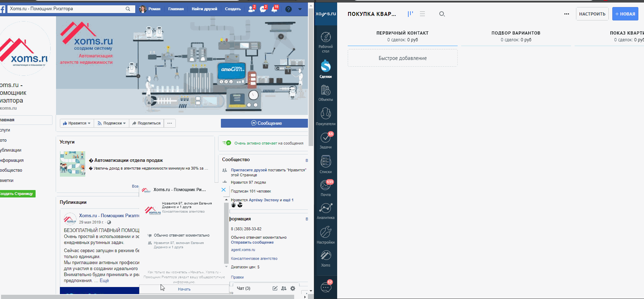
Task: Click the blue Сообщение button
Action: [x=264, y=123]
